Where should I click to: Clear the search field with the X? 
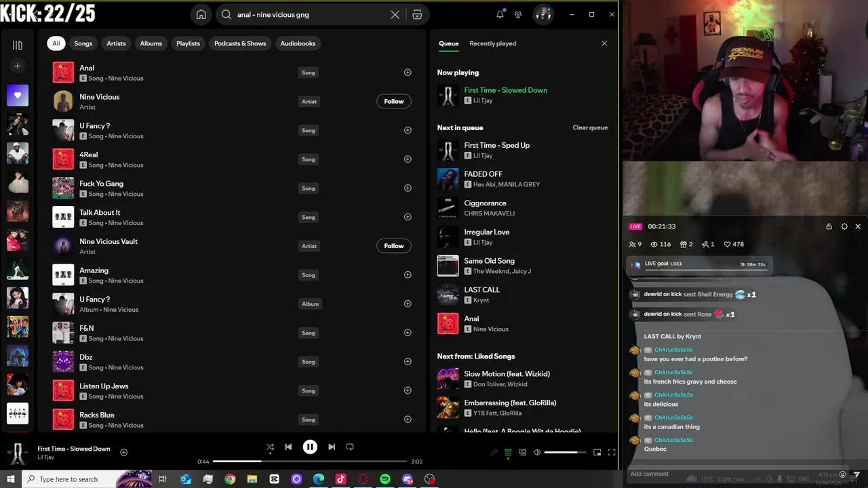click(395, 14)
